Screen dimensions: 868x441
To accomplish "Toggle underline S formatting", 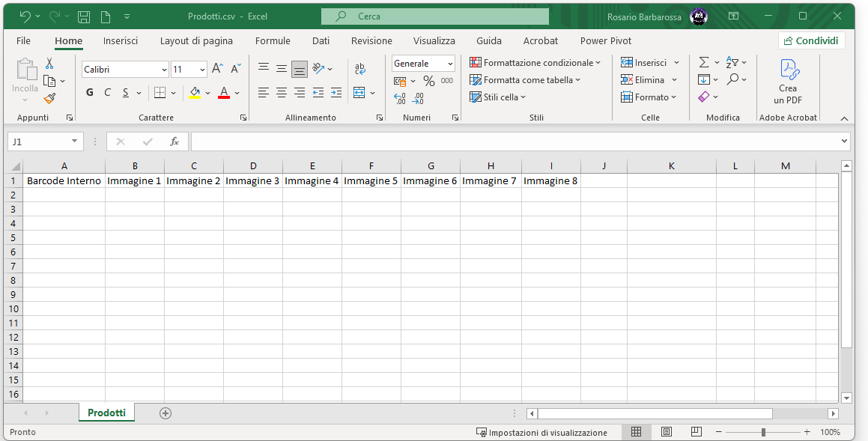I will (x=126, y=92).
